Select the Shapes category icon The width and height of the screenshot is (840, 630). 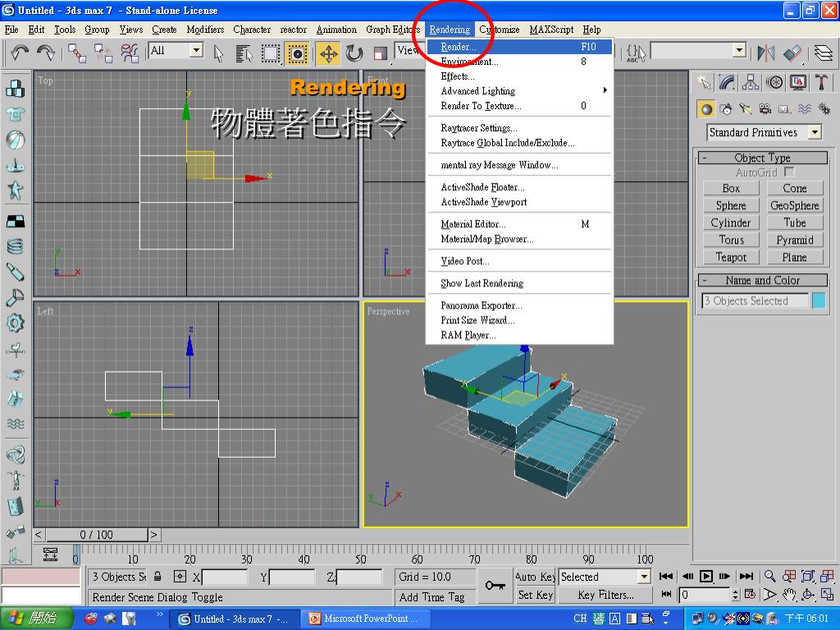[x=727, y=109]
